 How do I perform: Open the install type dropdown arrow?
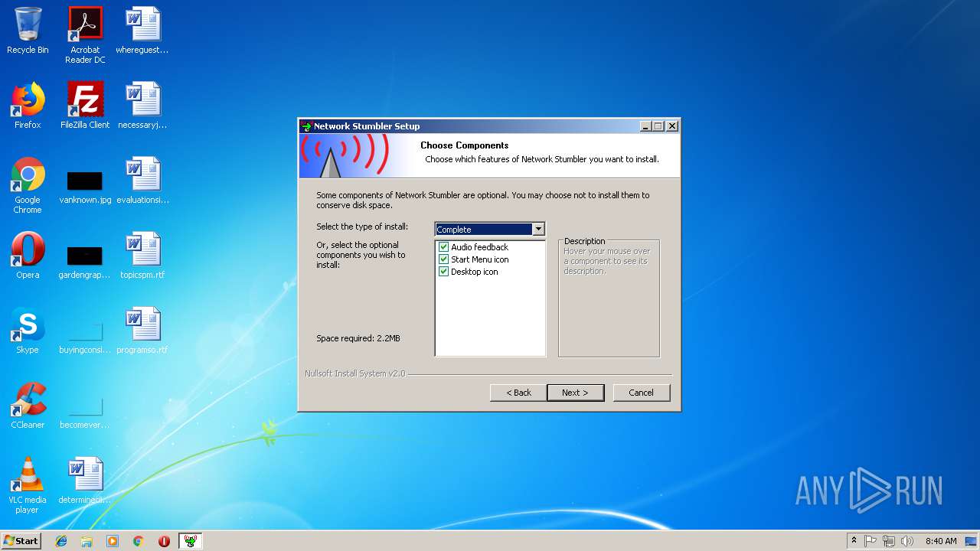(x=538, y=229)
